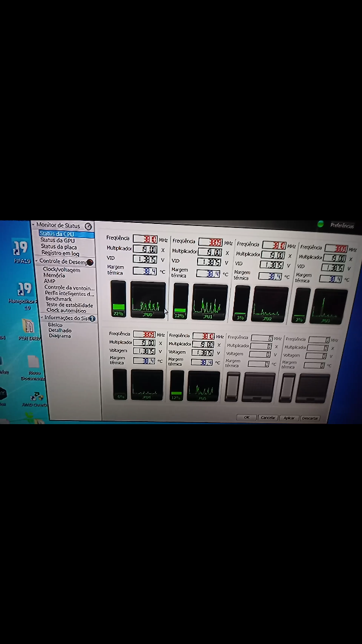This screenshot has height=644, width=362.
Task: Open the Clock/voltagem page
Action: coord(61,270)
